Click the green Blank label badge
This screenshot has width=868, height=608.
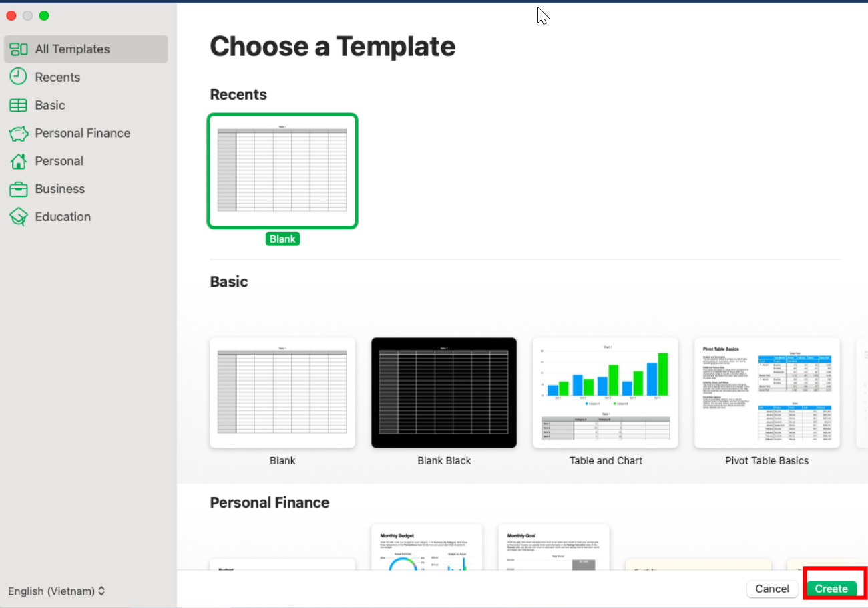point(282,239)
